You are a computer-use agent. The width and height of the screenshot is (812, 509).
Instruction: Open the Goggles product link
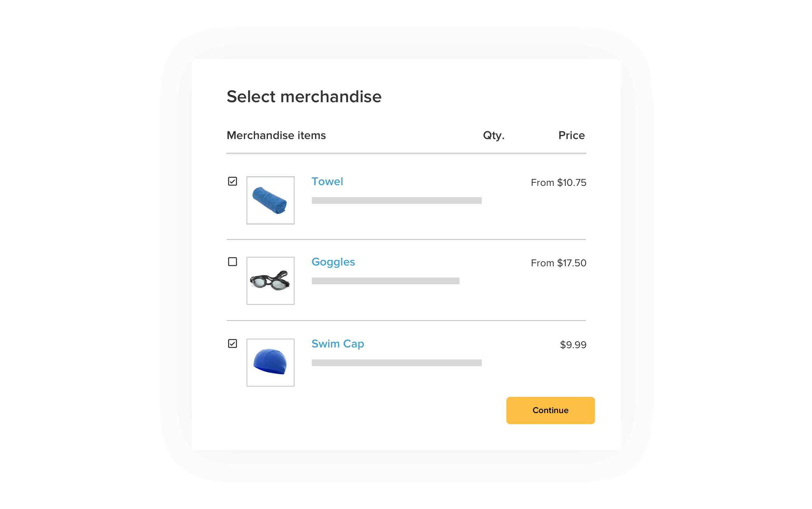point(333,262)
